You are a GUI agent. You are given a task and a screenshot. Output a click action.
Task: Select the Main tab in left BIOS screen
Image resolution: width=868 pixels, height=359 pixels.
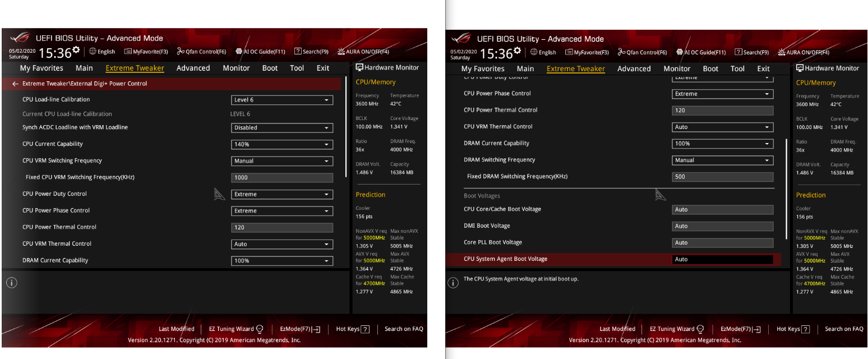[84, 68]
